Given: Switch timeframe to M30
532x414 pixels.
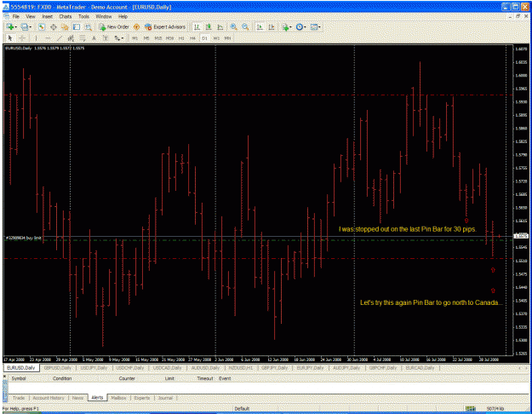Looking at the screenshot, I should 169,38.
